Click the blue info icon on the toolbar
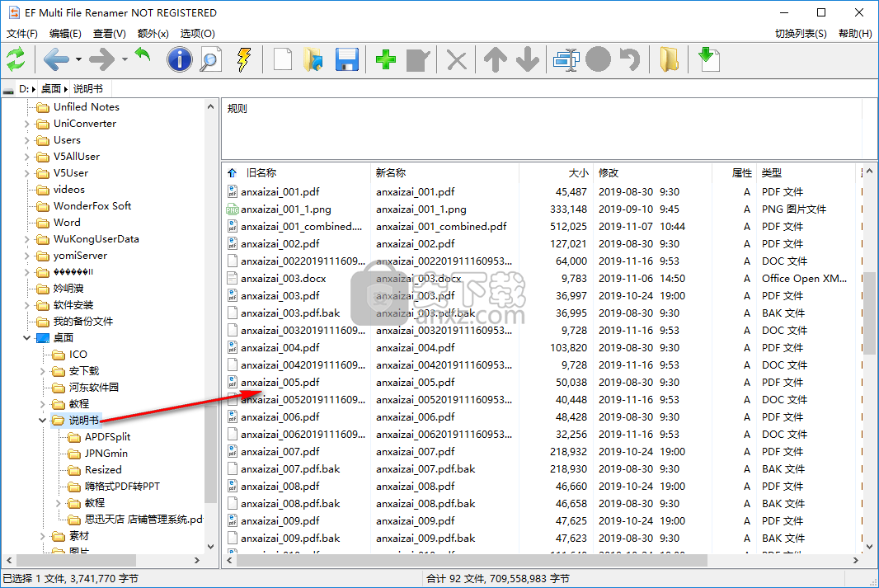Viewport: 879px width, 588px height. (x=180, y=59)
